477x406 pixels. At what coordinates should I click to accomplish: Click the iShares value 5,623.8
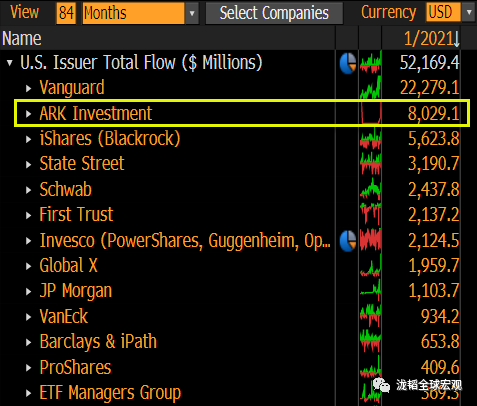point(434,139)
